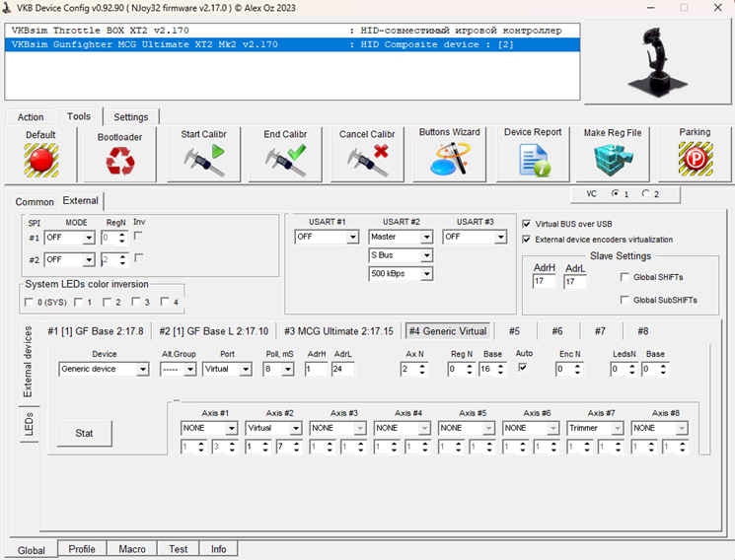Select device slot #5 tab
Image resolution: width=735 pixels, height=560 pixels.
514,331
